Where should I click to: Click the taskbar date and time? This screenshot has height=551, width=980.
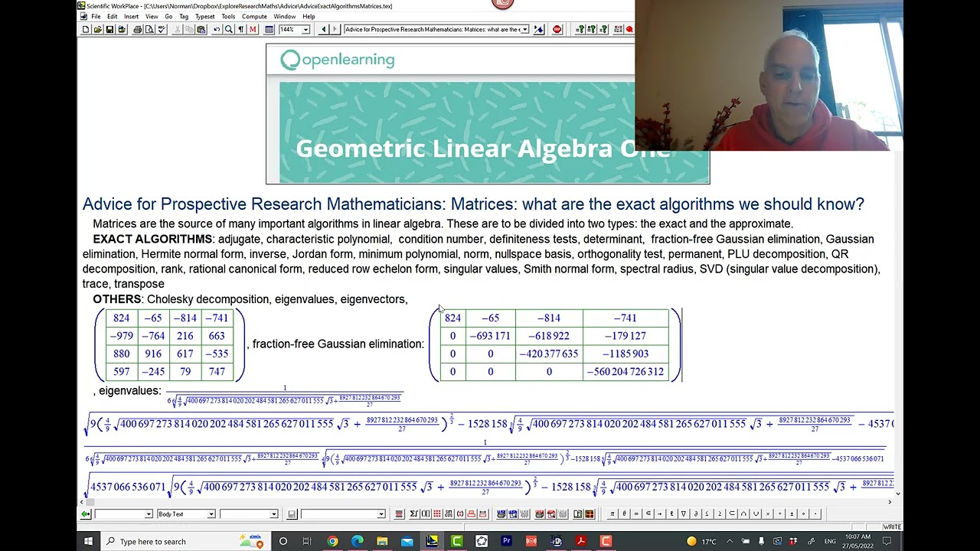(857, 541)
